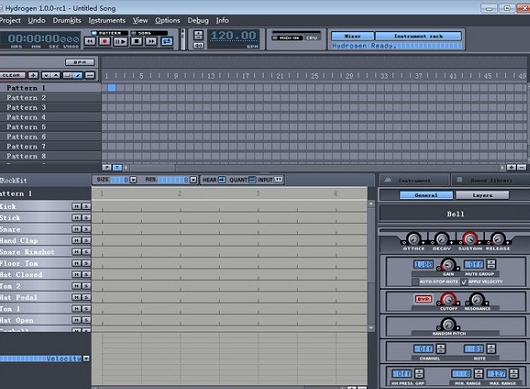Select Pattern 6 in the pattern list

pos(50,137)
